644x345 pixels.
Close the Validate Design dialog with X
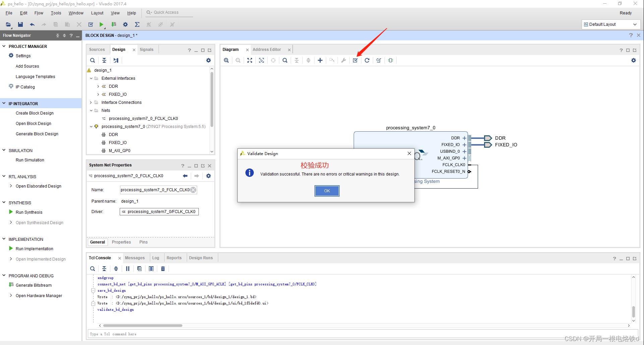coord(409,153)
